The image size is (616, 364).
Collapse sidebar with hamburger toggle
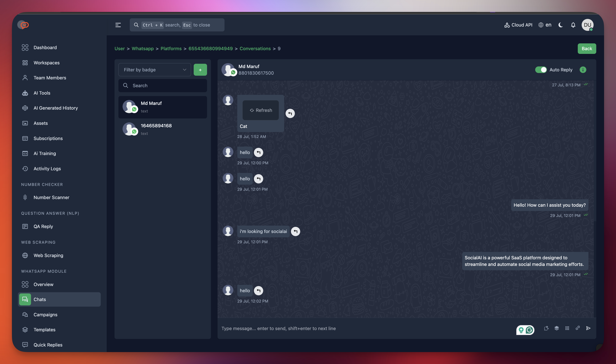(118, 25)
